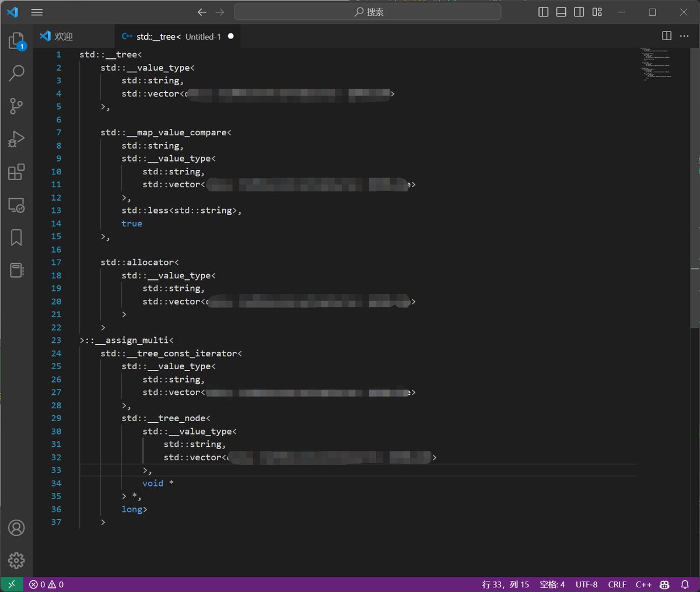The height and width of the screenshot is (592, 700).
Task: Click void * on line 34
Action: (x=158, y=483)
